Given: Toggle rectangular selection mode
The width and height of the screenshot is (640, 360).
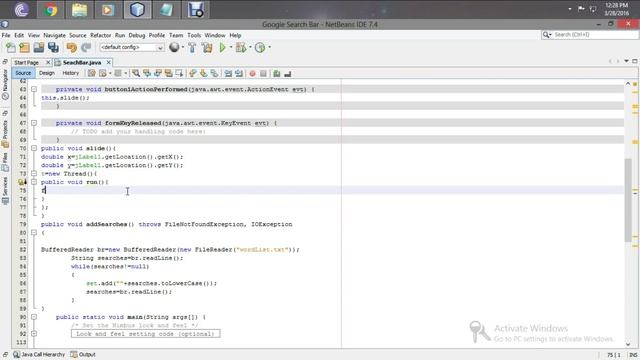Looking at the screenshot, I should tap(179, 73).
